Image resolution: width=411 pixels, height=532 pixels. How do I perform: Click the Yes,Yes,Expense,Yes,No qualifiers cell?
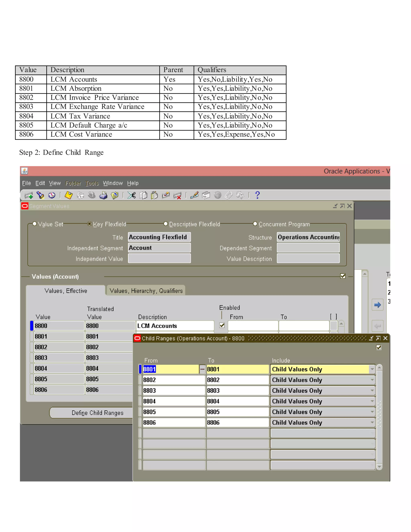(x=240, y=135)
